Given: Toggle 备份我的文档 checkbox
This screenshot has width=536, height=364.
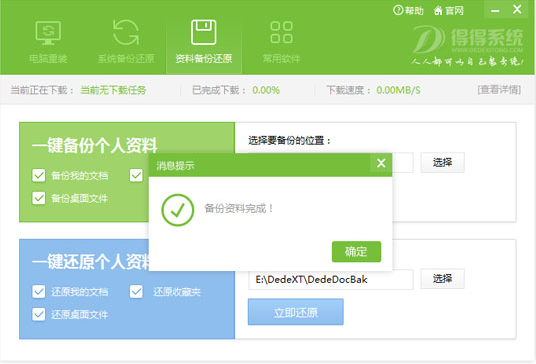Looking at the screenshot, I should (39, 175).
